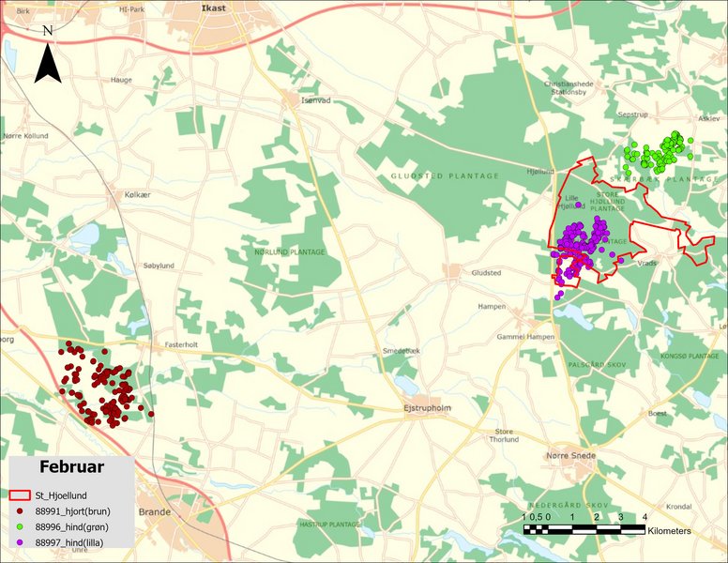
Task: Click the brown 88991_hjort legend dot
Action: (x=20, y=511)
